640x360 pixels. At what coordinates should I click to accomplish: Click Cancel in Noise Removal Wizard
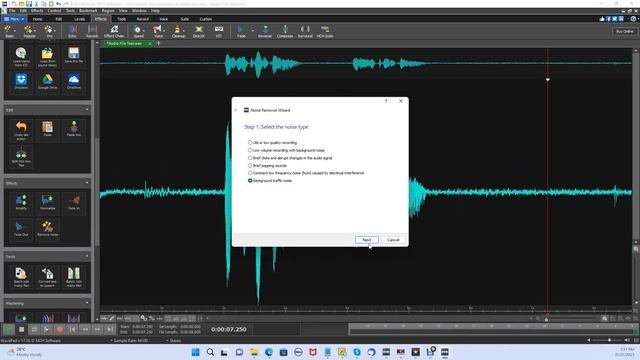(x=393, y=240)
